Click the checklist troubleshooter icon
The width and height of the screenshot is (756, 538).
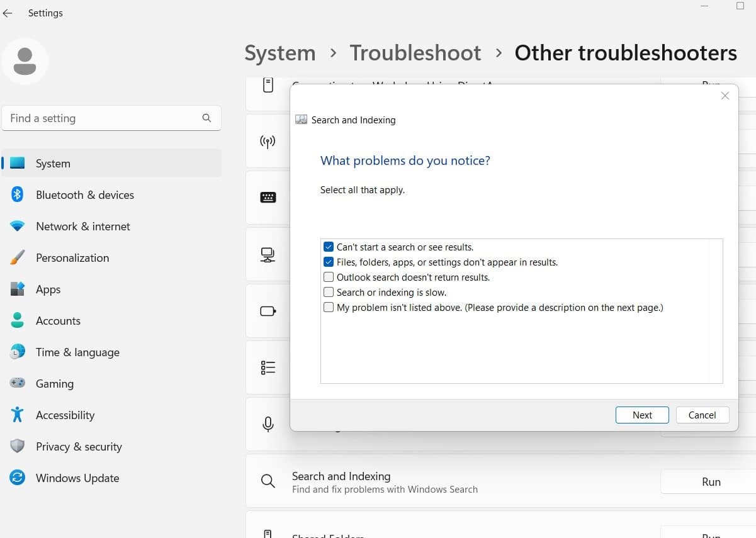pyautogui.click(x=268, y=367)
